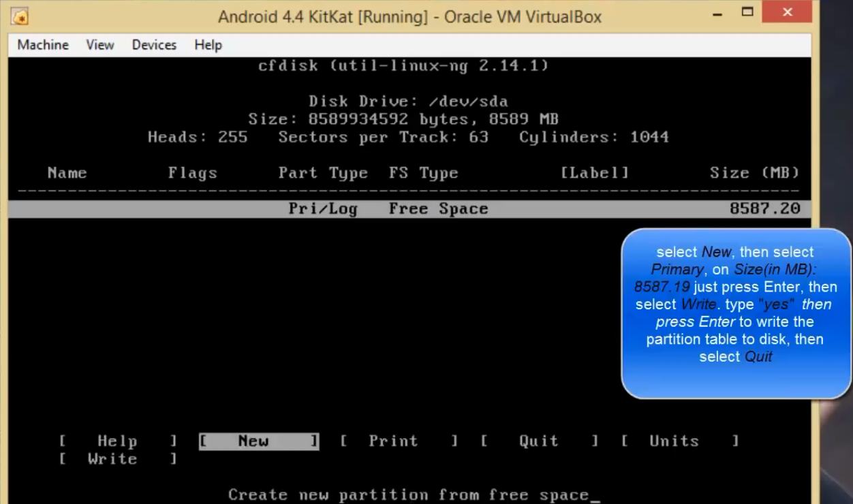853x504 pixels.
Task: Click the VirtualBox icon in the title bar
Action: (20, 16)
